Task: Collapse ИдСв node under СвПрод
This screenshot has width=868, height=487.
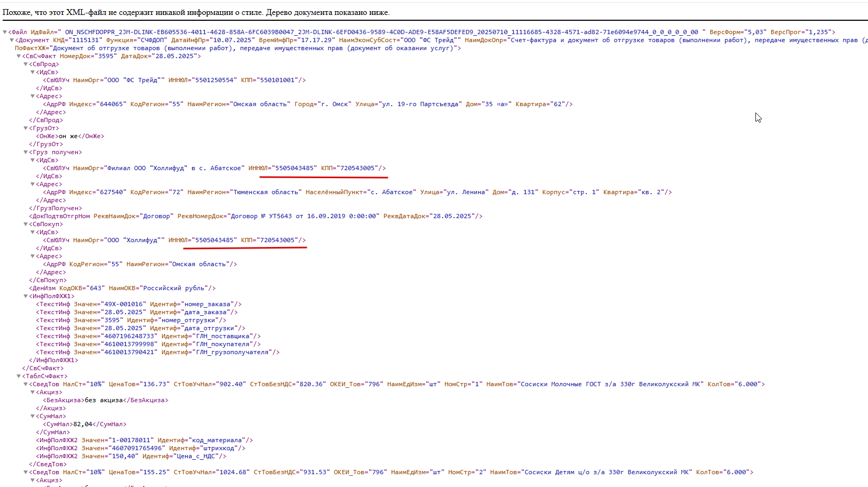Action: point(33,72)
